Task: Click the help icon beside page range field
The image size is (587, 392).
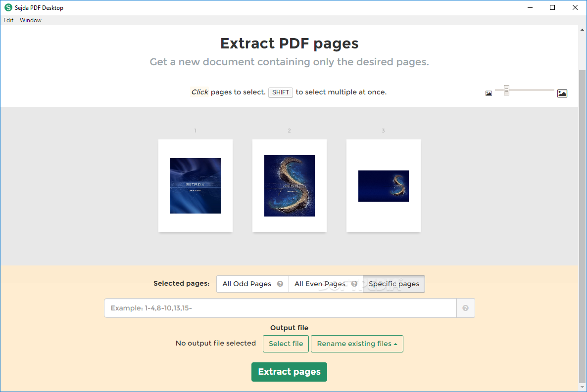Action: (x=465, y=308)
